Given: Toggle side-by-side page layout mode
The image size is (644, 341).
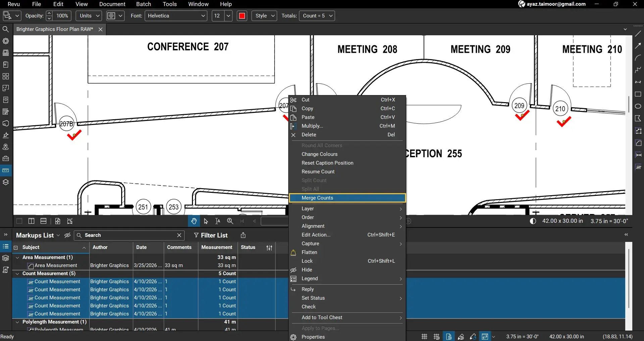Looking at the screenshot, I should [31, 221].
